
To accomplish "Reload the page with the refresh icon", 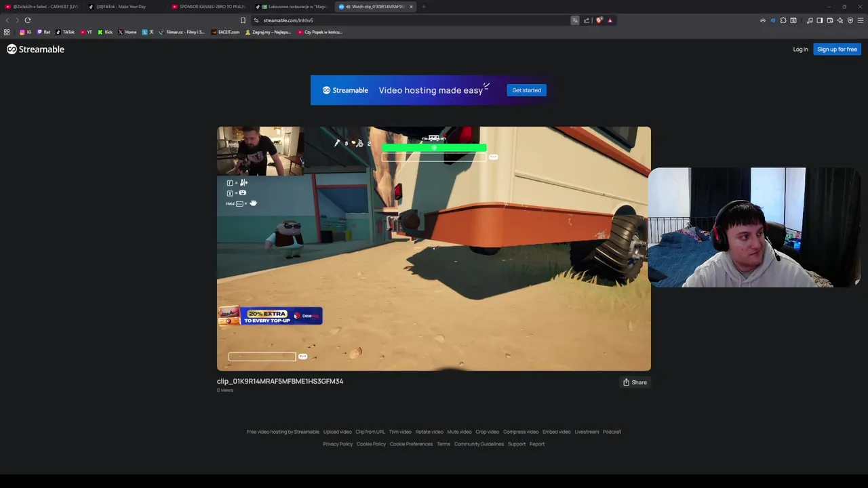I will (x=28, y=20).
